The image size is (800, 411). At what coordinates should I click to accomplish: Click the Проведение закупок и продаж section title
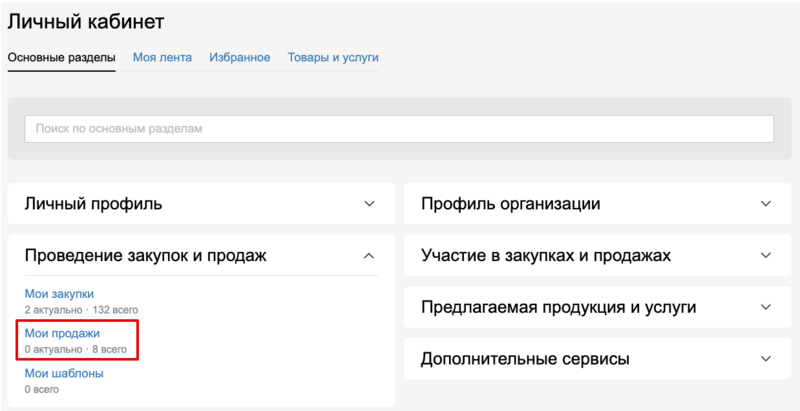click(x=145, y=256)
